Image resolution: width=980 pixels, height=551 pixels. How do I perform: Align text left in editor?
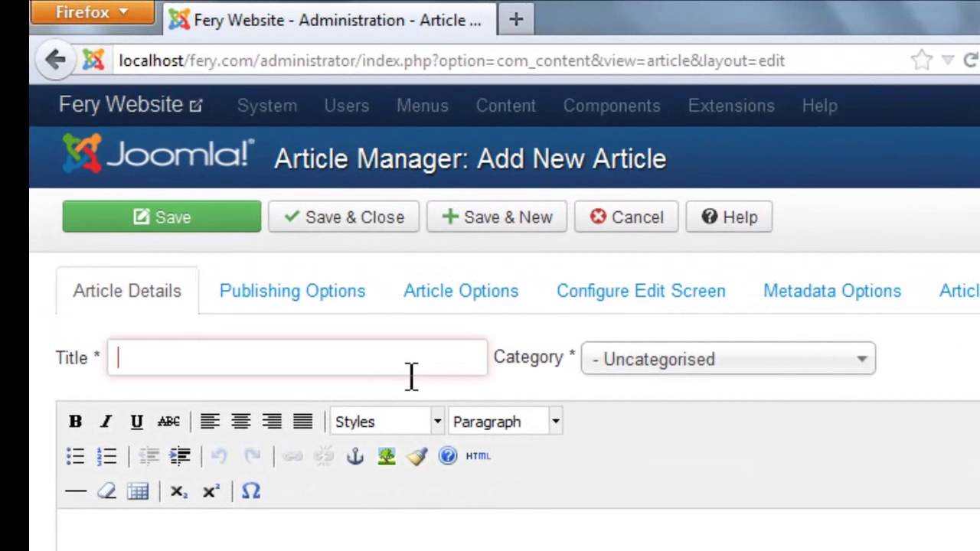click(210, 421)
